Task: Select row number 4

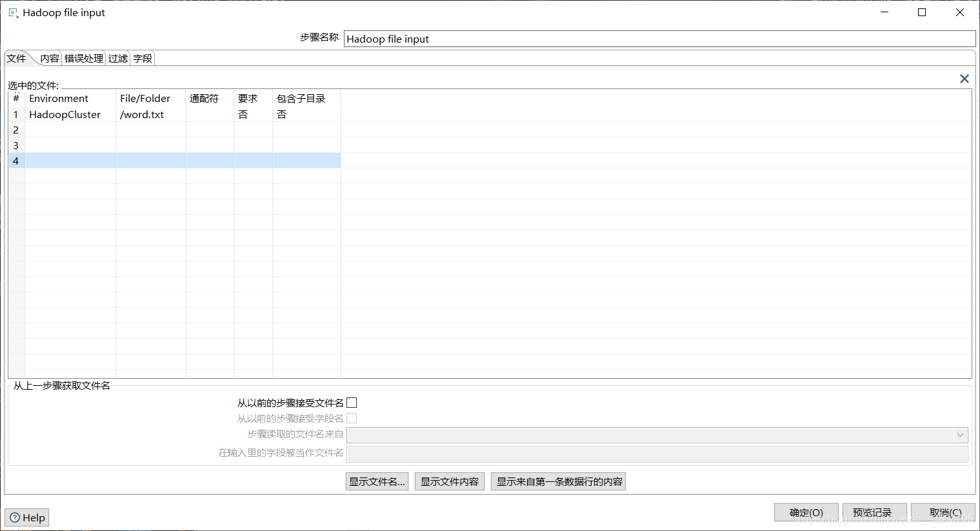Action: click(16, 161)
